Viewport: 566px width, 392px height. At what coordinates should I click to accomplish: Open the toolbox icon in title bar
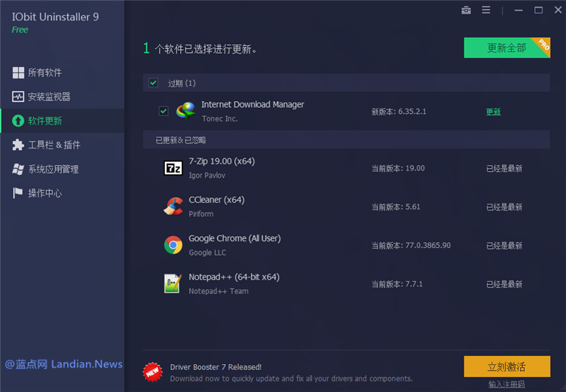(466, 10)
